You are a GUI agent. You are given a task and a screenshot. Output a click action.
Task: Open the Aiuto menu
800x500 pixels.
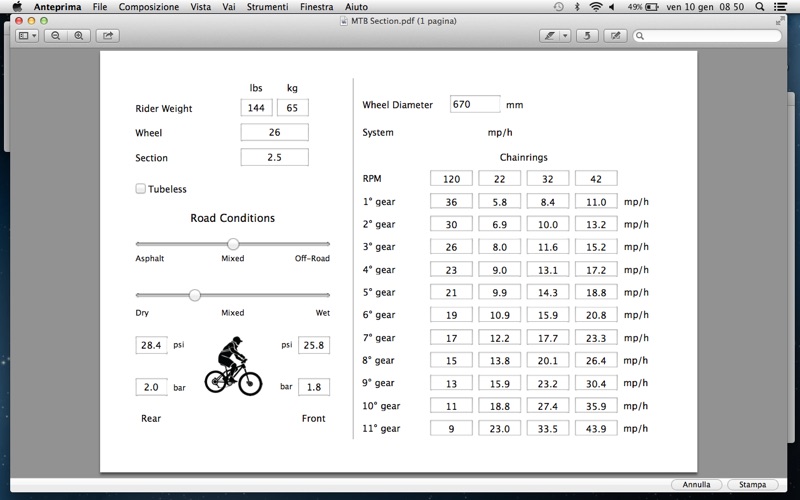tap(356, 7)
